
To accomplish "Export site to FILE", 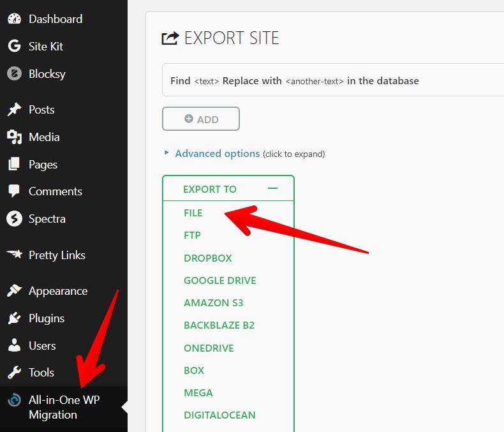I will pos(193,212).
